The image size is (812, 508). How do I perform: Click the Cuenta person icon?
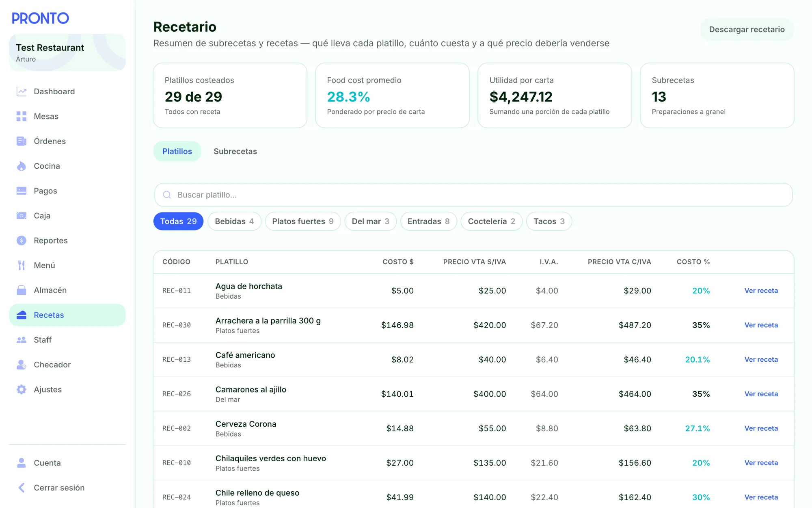pyautogui.click(x=22, y=462)
